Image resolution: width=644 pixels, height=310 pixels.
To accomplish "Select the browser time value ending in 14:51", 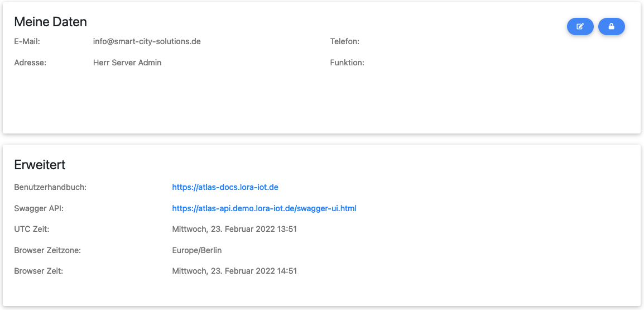I will (234, 271).
